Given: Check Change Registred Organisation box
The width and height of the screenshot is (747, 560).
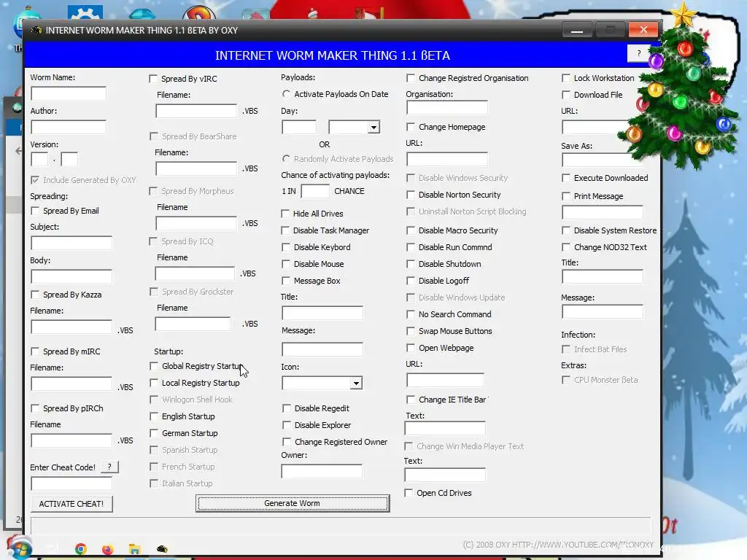Looking at the screenshot, I should (410, 78).
